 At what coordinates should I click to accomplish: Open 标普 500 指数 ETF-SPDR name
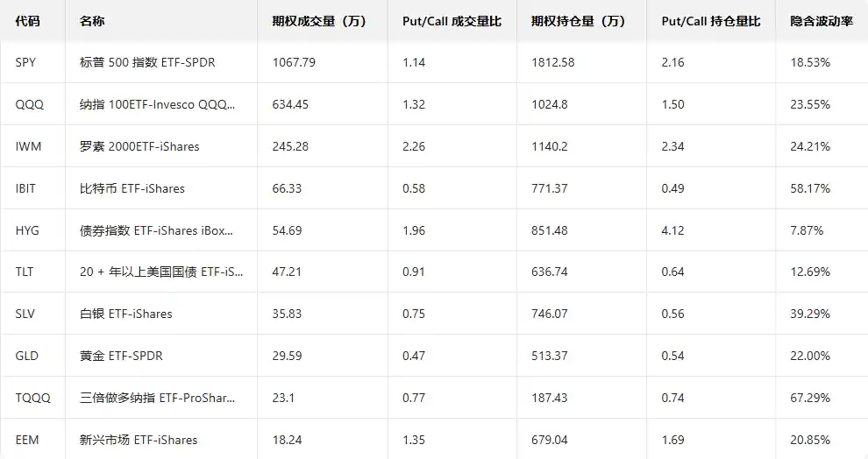[148, 62]
